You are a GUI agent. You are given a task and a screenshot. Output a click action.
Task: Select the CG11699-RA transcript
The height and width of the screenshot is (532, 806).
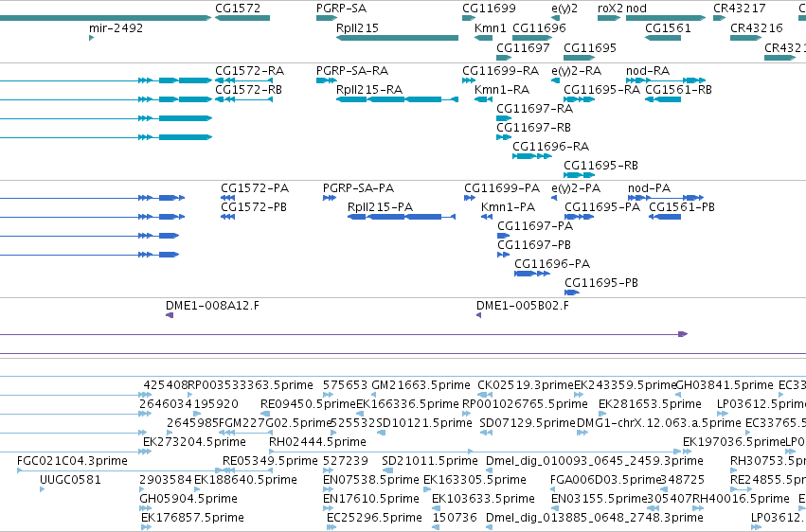click(468, 80)
